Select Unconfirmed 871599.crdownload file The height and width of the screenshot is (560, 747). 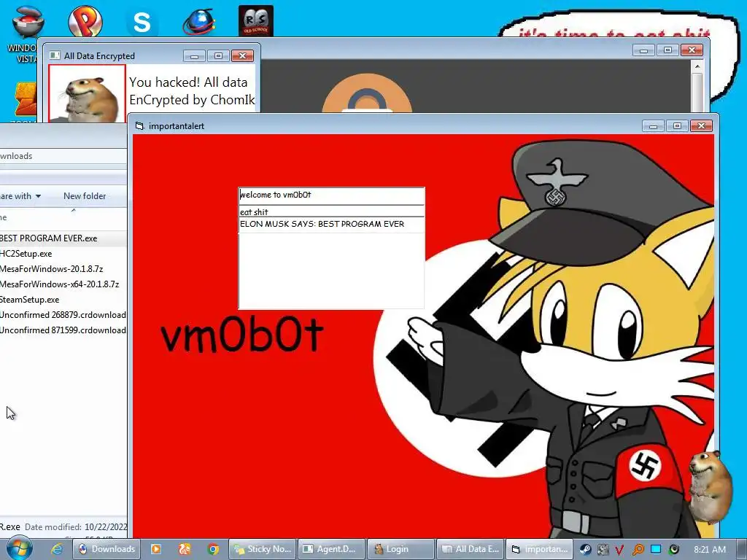(x=63, y=330)
